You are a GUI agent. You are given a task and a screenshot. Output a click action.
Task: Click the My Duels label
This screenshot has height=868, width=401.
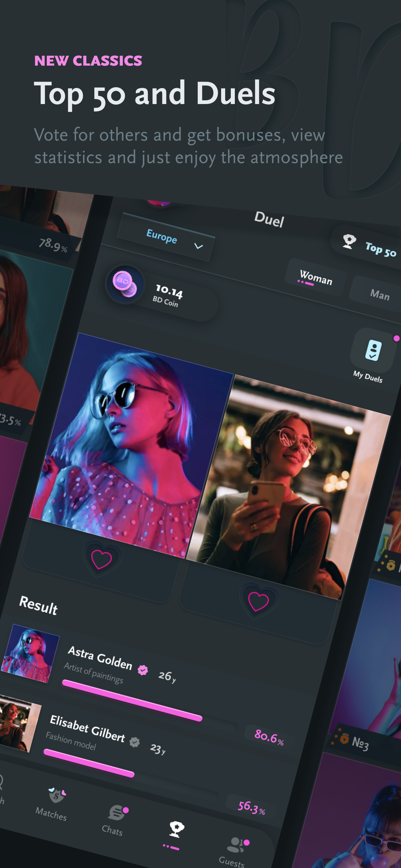368,377
